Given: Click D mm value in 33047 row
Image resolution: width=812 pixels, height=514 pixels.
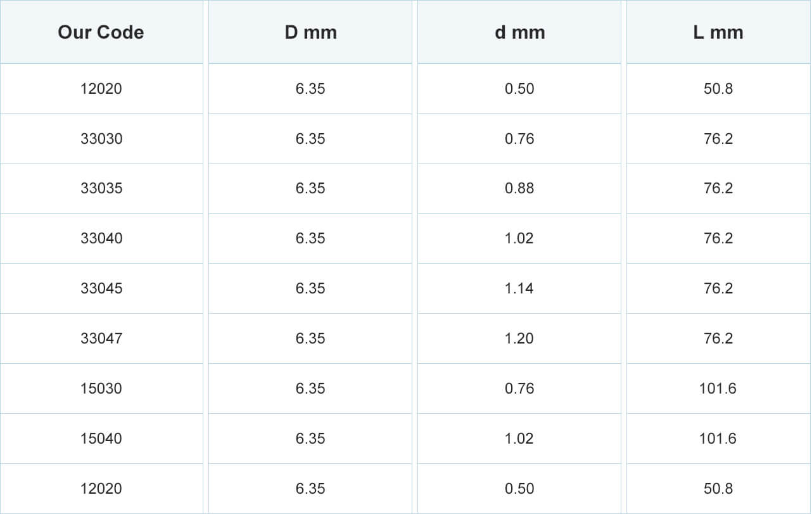Looking at the screenshot, I should [310, 338].
